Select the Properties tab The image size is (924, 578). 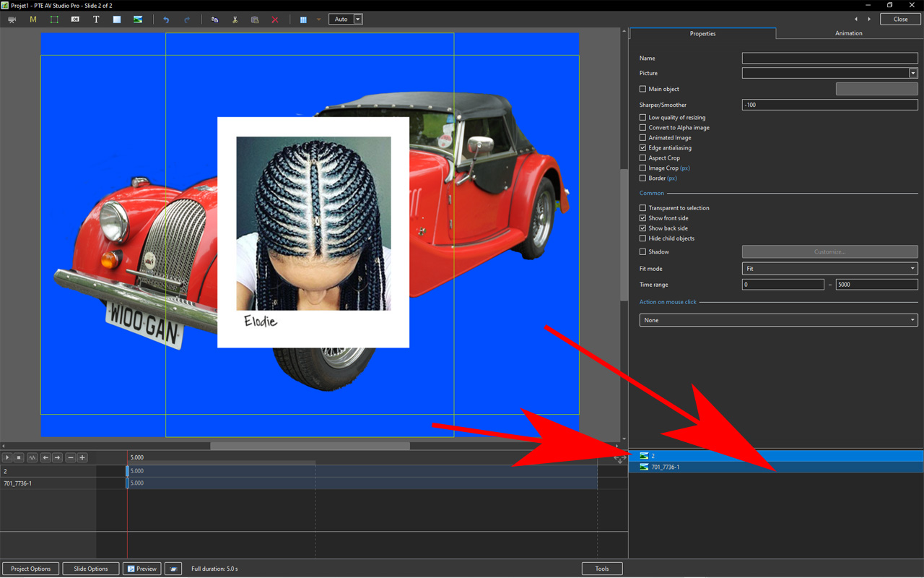click(702, 33)
